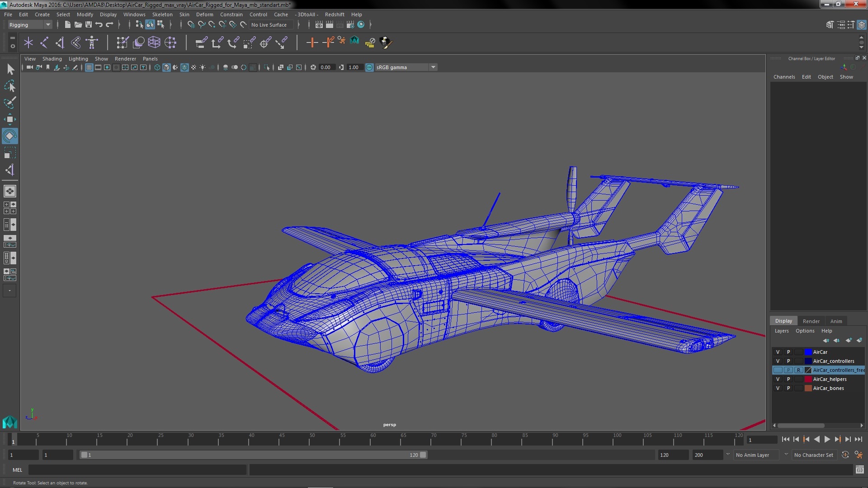This screenshot has height=488, width=868.
Task: Save the current scene
Action: click(89, 24)
